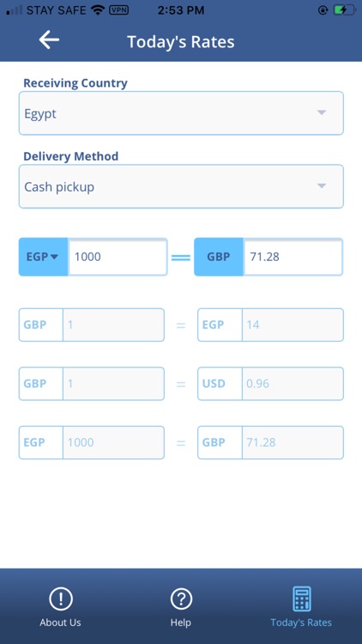
Task: Edit the 71.28 GBP amount field
Action: (x=293, y=257)
